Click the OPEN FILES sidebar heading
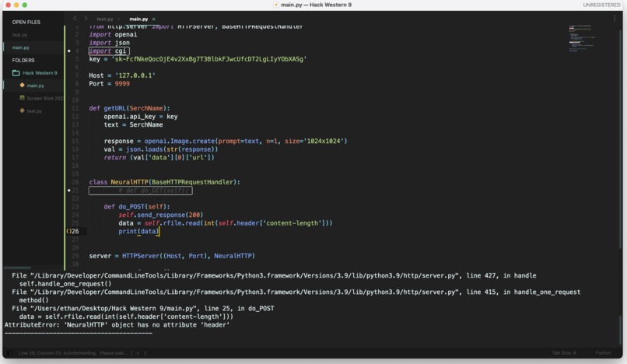The height and width of the screenshot is (364, 627). [26, 22]
